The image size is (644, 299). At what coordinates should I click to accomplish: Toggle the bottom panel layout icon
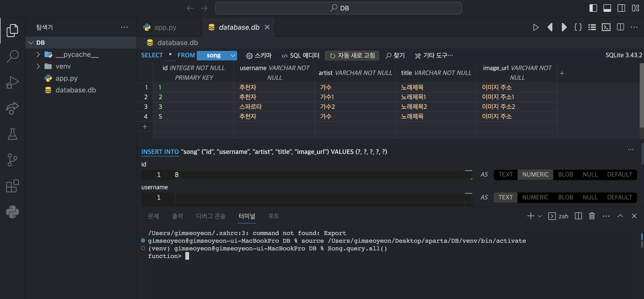pos(607,8)
